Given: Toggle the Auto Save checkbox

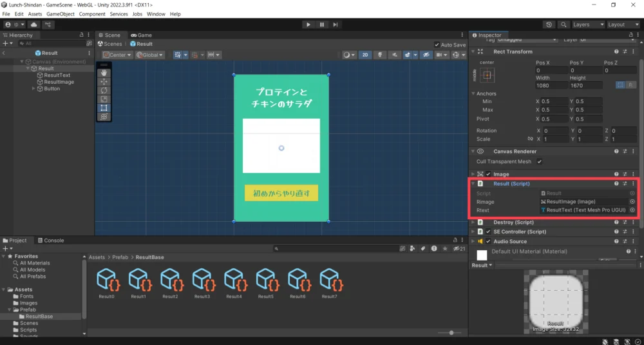Looking at the screenshot, I should click(437, 45).
